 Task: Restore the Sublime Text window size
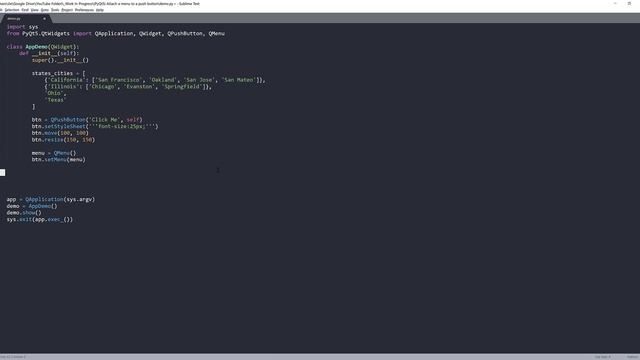629,3
